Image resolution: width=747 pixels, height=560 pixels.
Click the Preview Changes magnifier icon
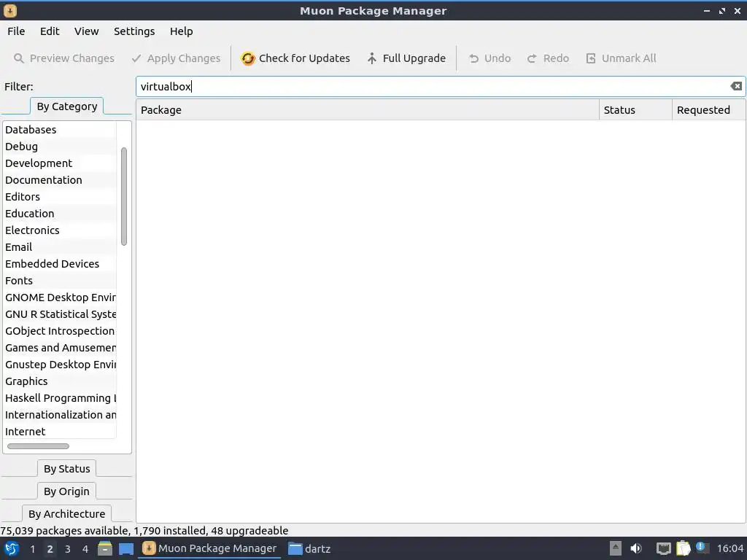tap(19, 58)
